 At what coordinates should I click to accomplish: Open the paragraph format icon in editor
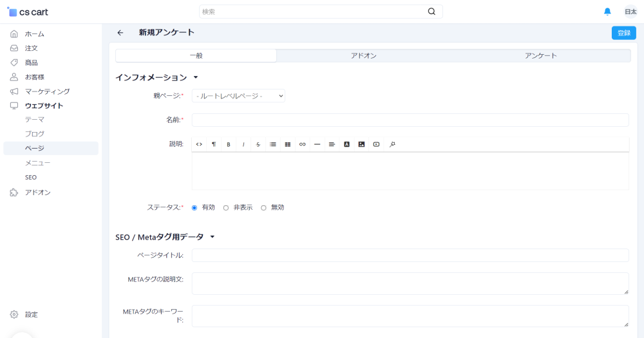(x=214, y=144)
